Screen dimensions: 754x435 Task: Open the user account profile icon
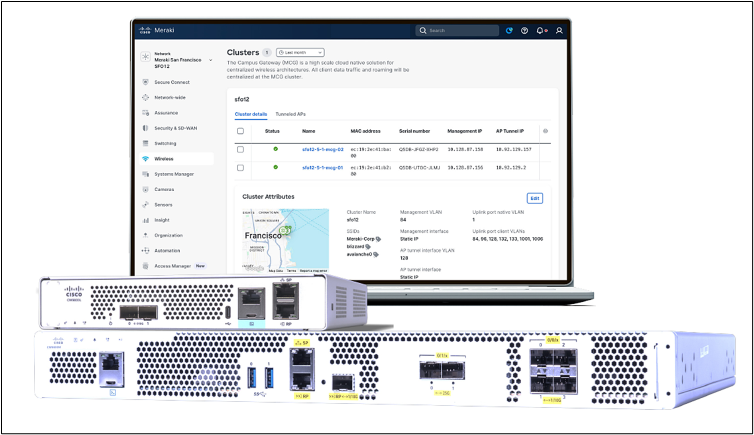(x=559, y=30)
